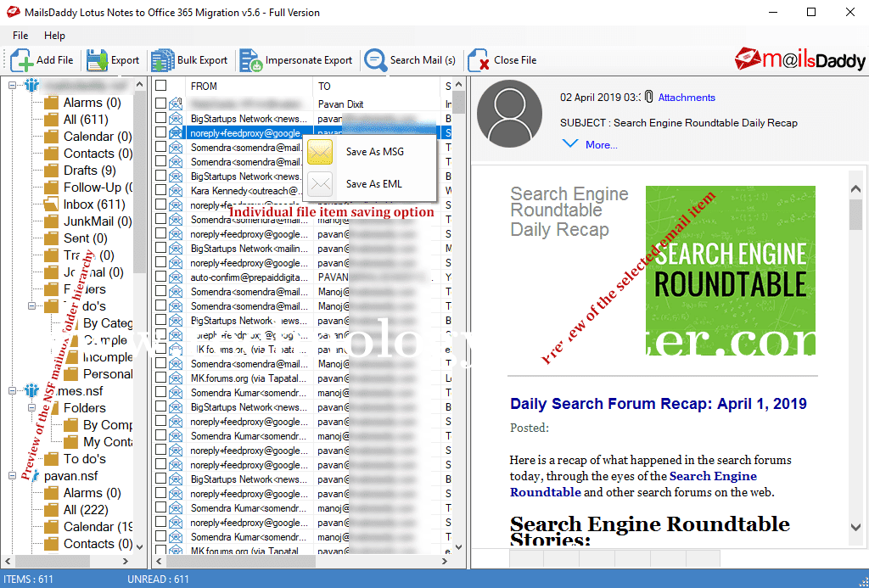The height and width of the screenshot is (588, 869).
Task: Click the green Search Engine Roundtable image
Action: [731, 271]
